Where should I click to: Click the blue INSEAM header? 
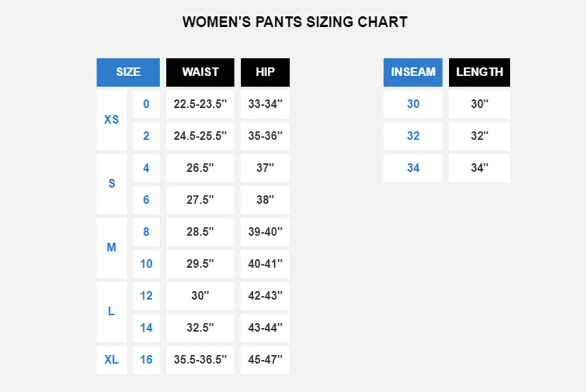(413, 72)
